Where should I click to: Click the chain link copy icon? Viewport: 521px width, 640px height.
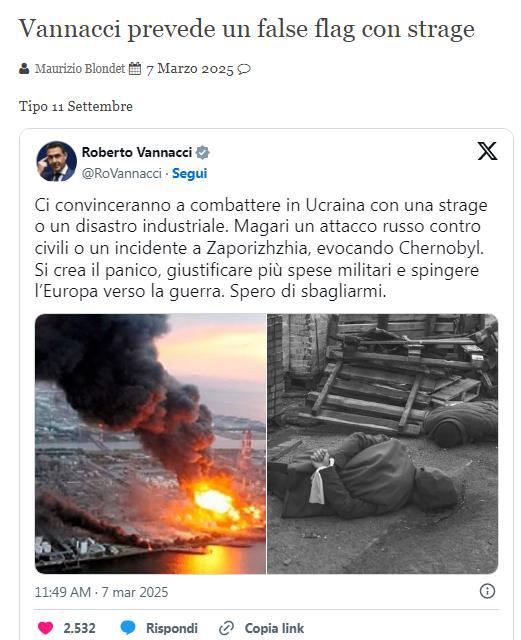coord(226,628)
